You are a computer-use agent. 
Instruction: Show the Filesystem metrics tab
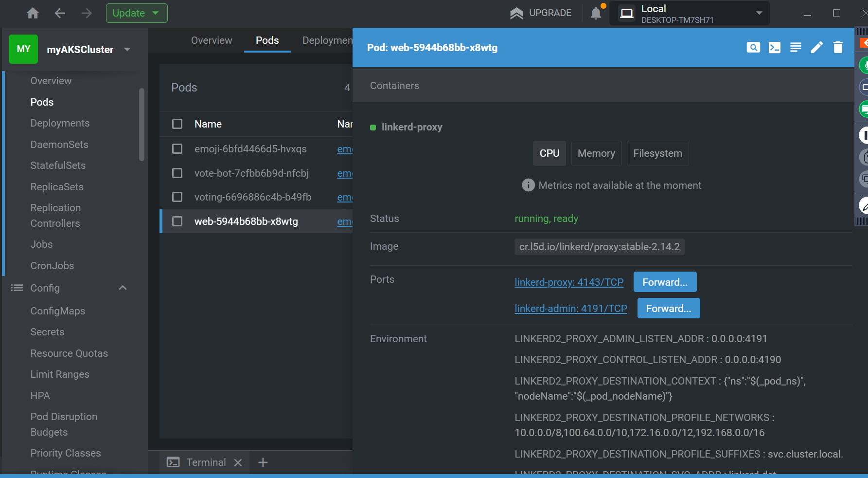pos(657,153)
